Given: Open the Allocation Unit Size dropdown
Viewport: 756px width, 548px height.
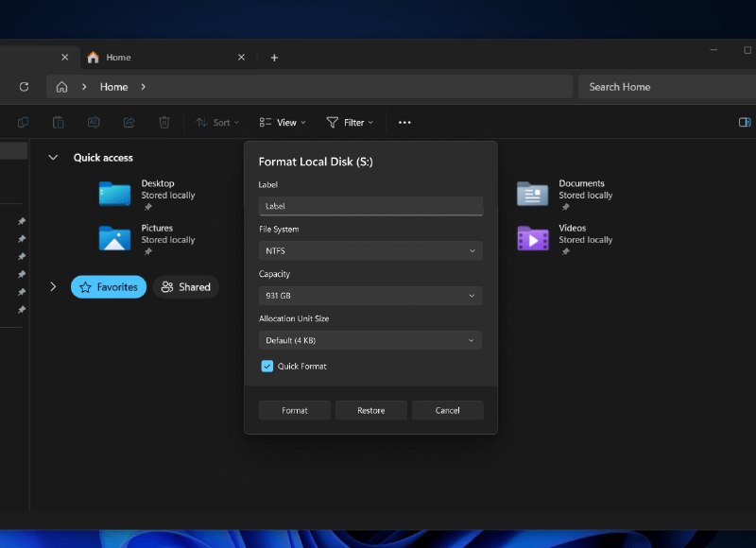Looking at the screenshot, I should 370,340.
